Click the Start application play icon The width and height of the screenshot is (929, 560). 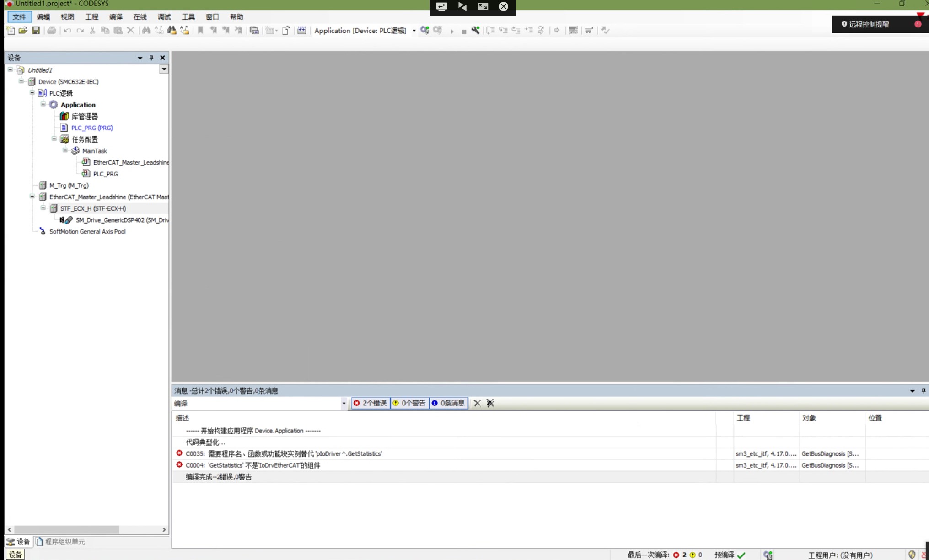[451, 32]
